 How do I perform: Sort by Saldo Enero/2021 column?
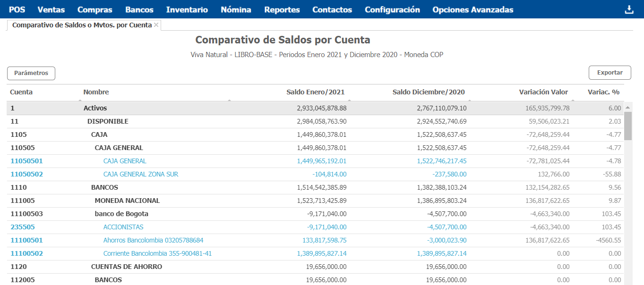(316, 92)
